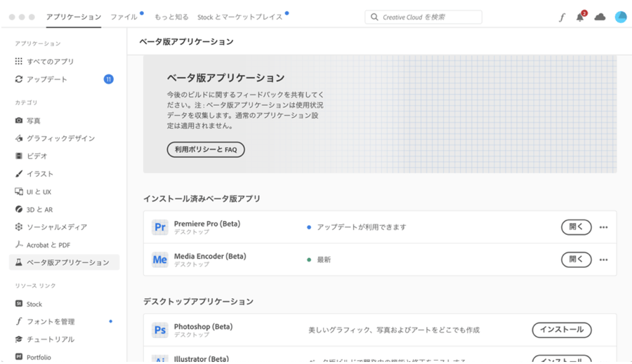Viewport: 632px width, 364px height.
Task: Open the フォントを管理 link
Action: pyautogui.click(x=51, y=321)
